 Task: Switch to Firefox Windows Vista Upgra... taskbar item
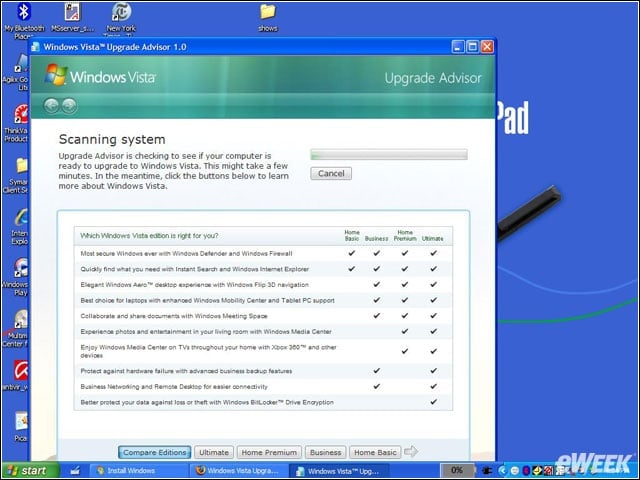[238, 471]
